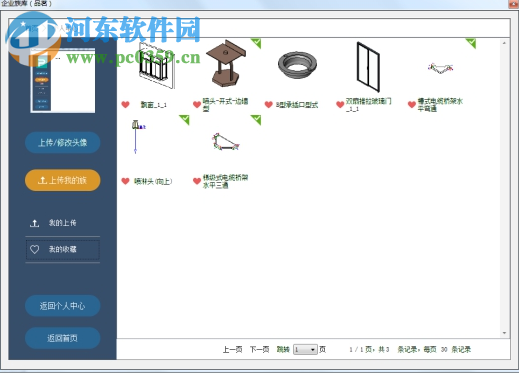Click green check mark on cable tray bend card
Image resolution: width=519 pixels, height=376 pixels.
(471, 43)
